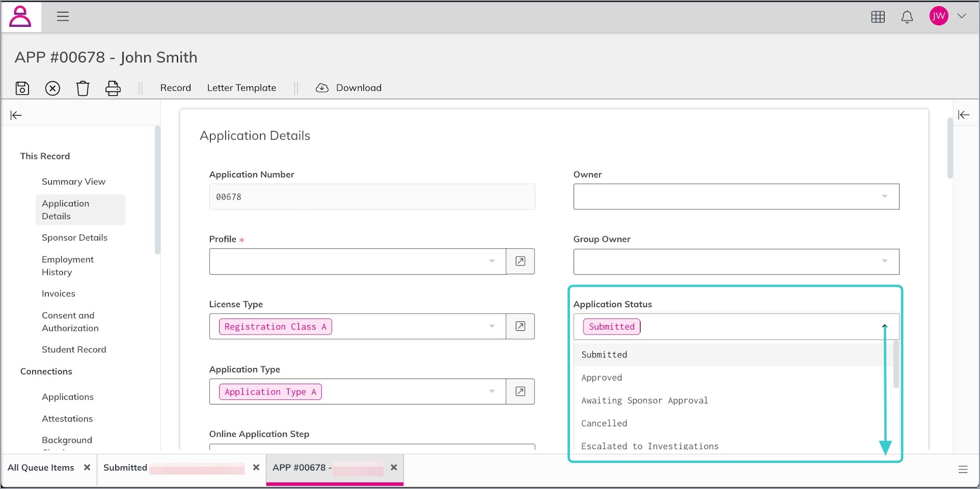Open the hamburger navigation menu
This screenshot has height=489, width=980.
[63, 17]
